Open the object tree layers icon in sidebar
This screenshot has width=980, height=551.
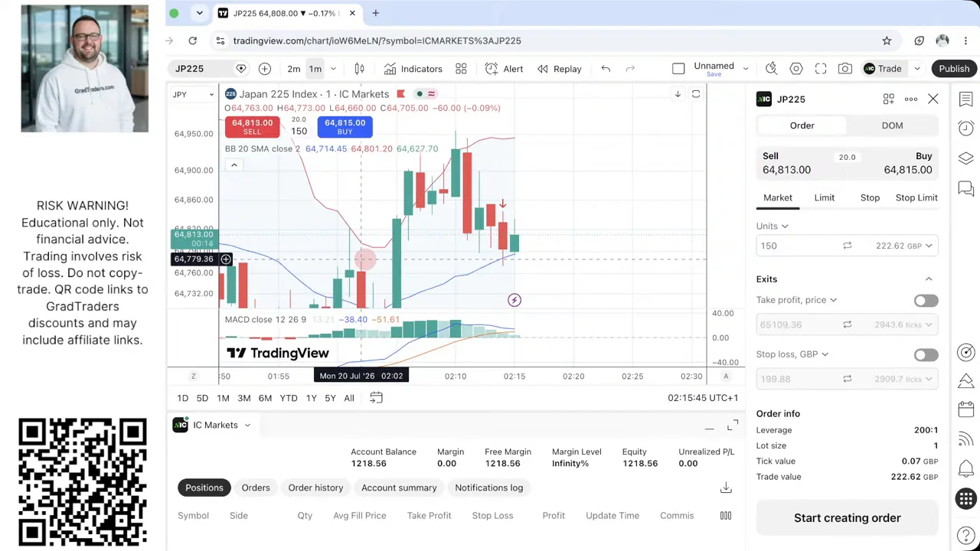coord(965,158)
